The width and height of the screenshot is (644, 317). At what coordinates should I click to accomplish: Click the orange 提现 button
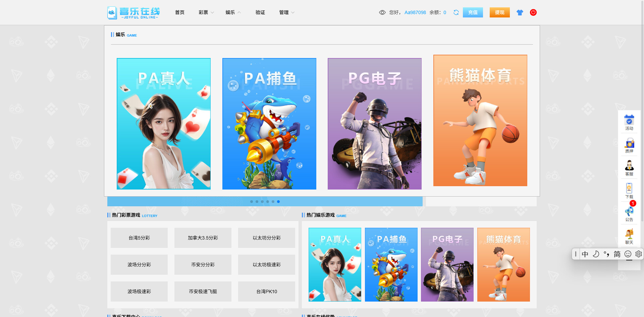(499, 12)
